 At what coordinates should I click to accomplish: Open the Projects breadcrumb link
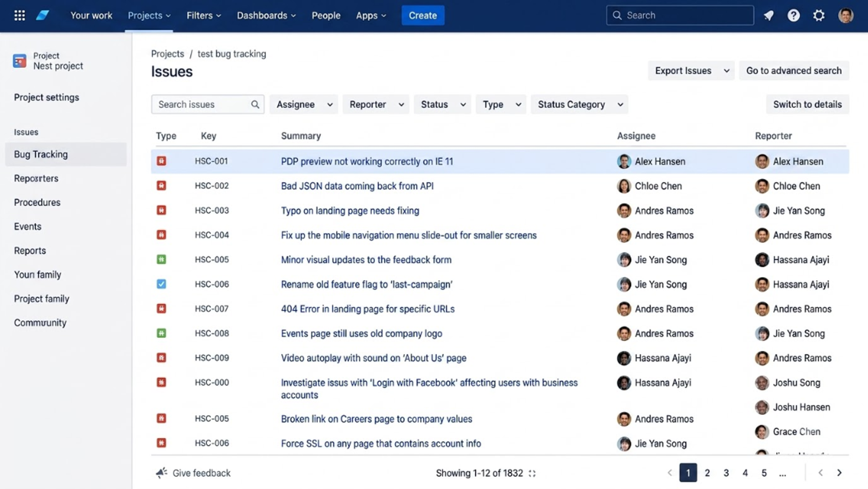(168, 54)
